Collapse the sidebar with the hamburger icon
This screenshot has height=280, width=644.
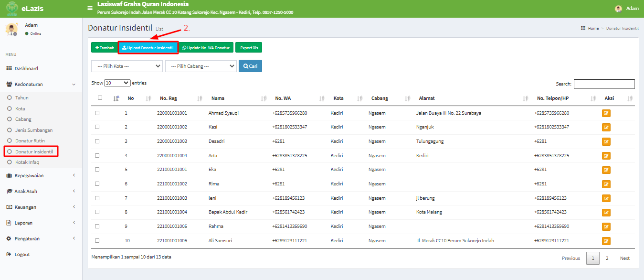click(x=90, y=8)
